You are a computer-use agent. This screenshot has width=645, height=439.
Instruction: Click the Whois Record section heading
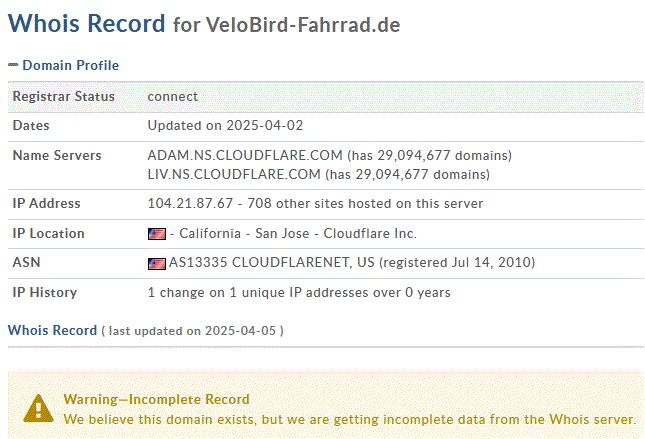[x=52, y=330]
